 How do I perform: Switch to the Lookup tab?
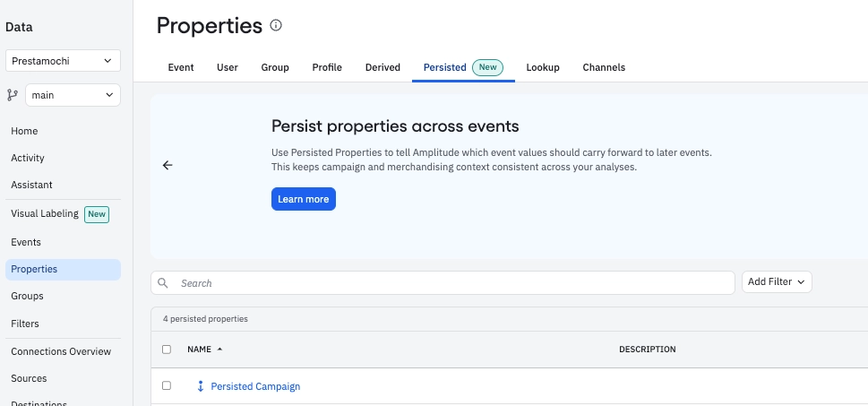click(543, 67)
